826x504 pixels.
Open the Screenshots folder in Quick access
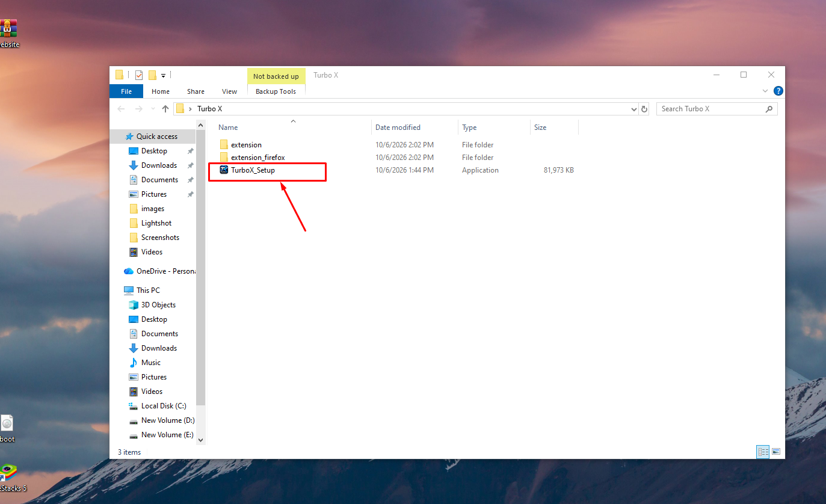tap(154, 238)
